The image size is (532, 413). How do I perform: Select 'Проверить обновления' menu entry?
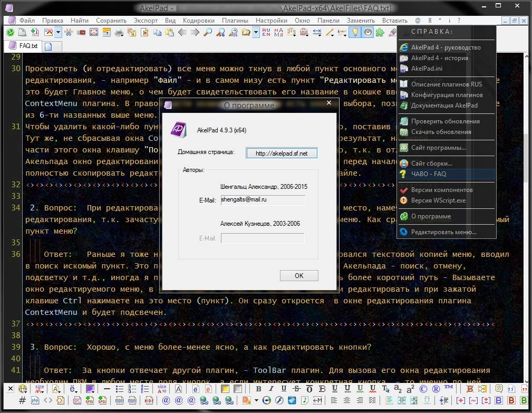coord(447,121)
